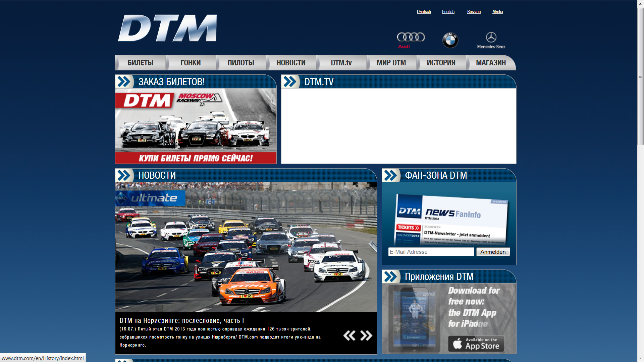Show previous news slide arrow
This screenshot has width=644, height=362.
click(x=349, y=336)
